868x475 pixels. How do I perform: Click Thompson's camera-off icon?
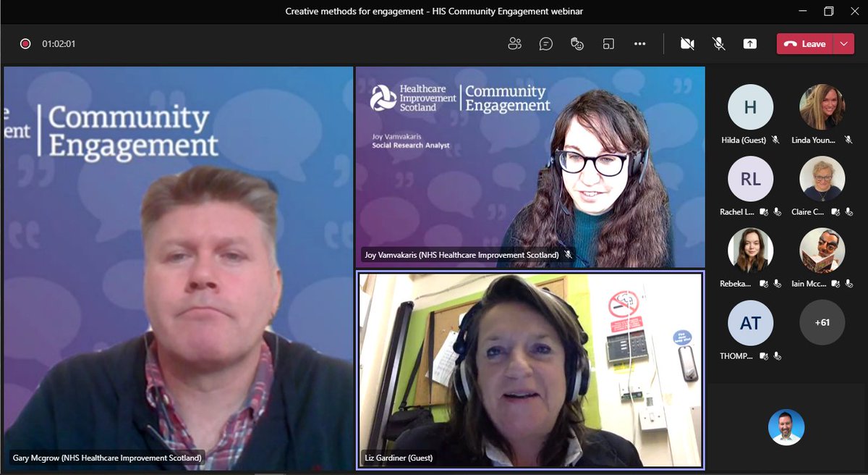(764, 355)
